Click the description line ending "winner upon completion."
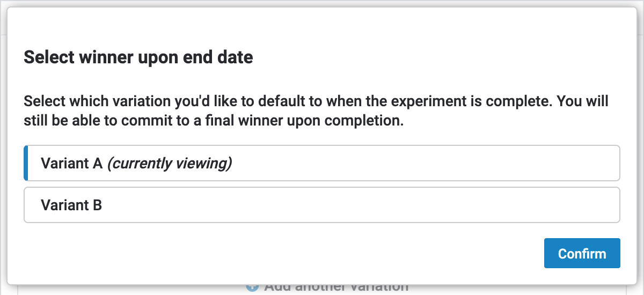The width and height of the screenshot is (644, 295). (213, 121)
